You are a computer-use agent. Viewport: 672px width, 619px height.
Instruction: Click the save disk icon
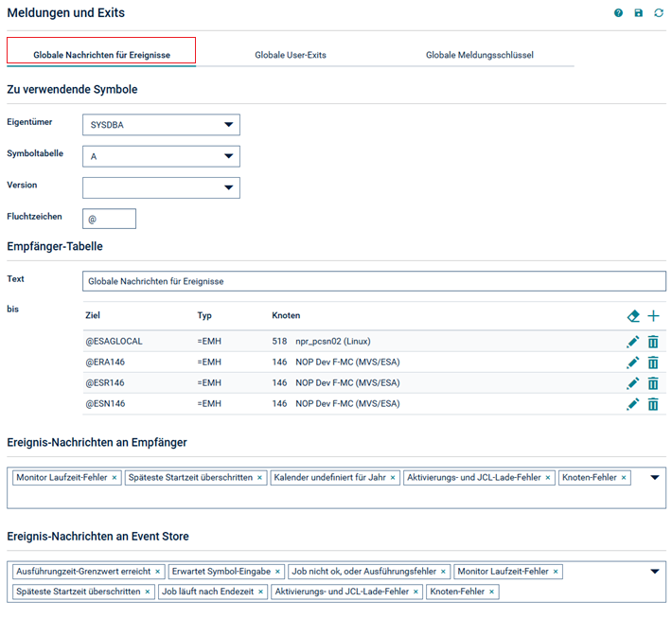click(x=638, y=13)
